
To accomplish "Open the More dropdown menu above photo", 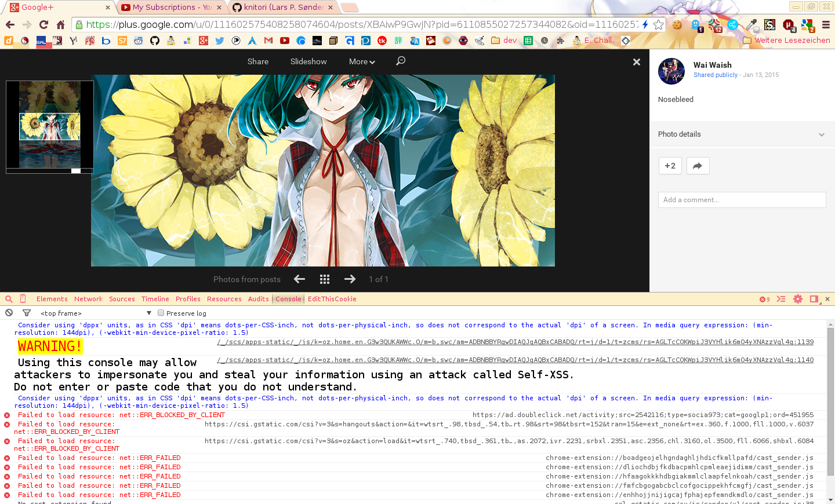I will click(x=362, y=61).
